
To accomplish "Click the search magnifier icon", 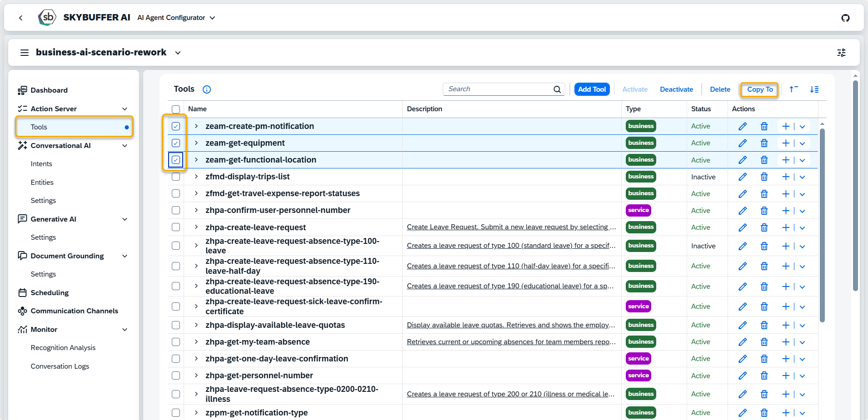I will (x=557, y=89).
